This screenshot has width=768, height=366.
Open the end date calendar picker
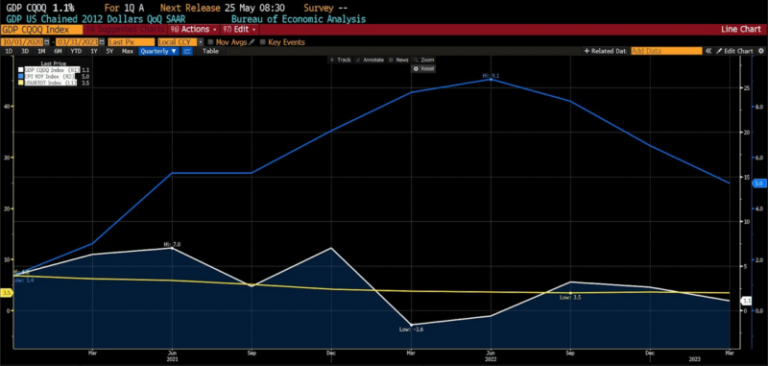click(102, 42)
